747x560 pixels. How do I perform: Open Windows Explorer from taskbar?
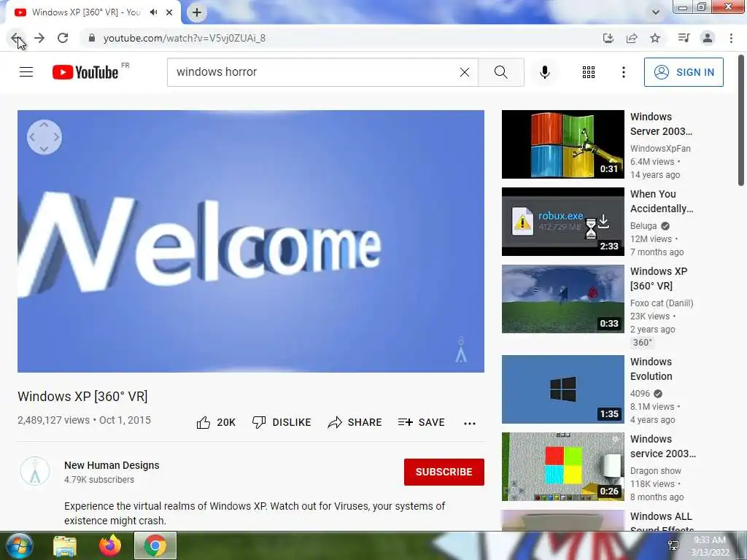click(x=65, y=546)
